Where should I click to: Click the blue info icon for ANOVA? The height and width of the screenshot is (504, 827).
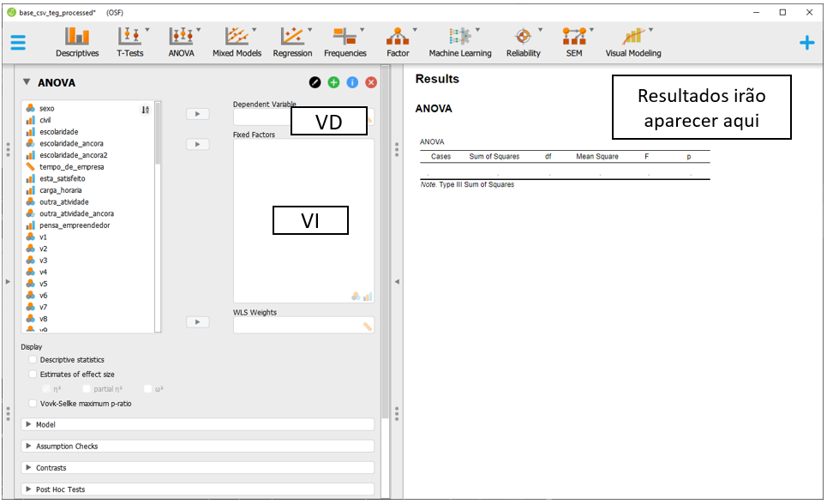[x=352, y=82]
